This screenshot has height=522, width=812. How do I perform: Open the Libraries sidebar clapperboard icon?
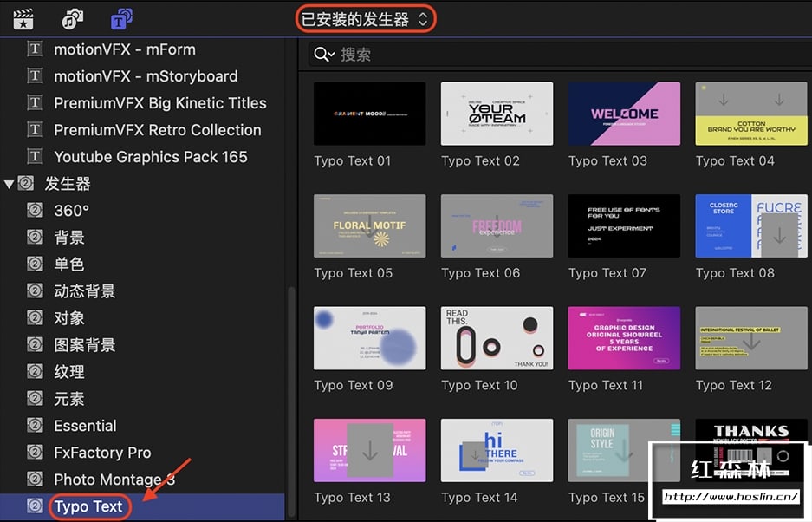tap(23, 19)
